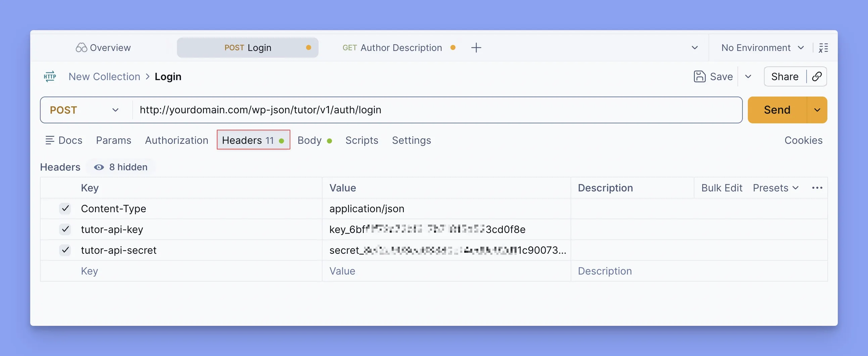Screen dimensions: 868x356
Task: Expand the Save options chevron
Action: pos(748,77)
